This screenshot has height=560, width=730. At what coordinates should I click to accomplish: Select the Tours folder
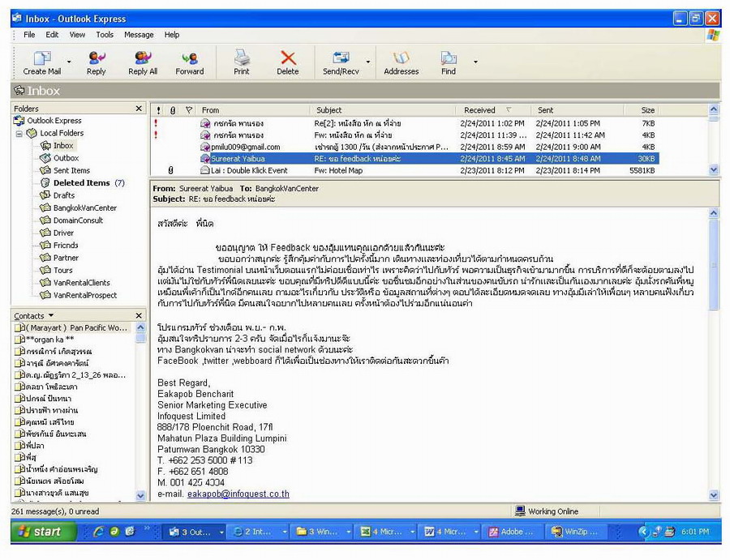[62, 270]
